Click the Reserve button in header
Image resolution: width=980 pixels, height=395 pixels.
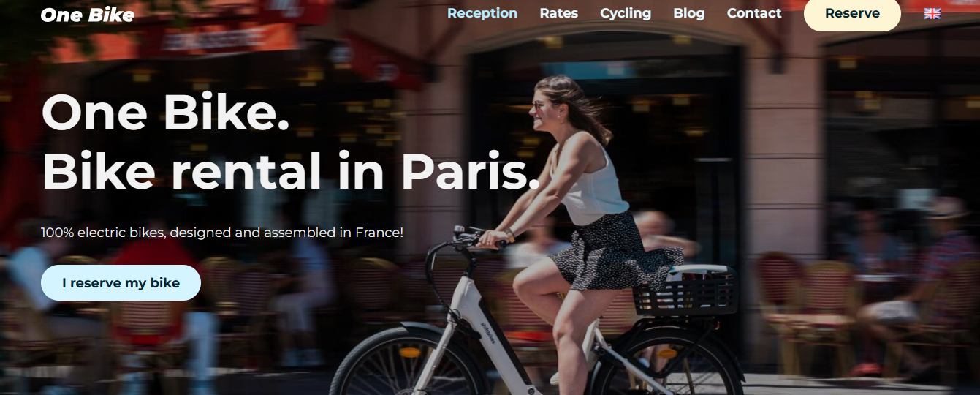pos(852,13)
